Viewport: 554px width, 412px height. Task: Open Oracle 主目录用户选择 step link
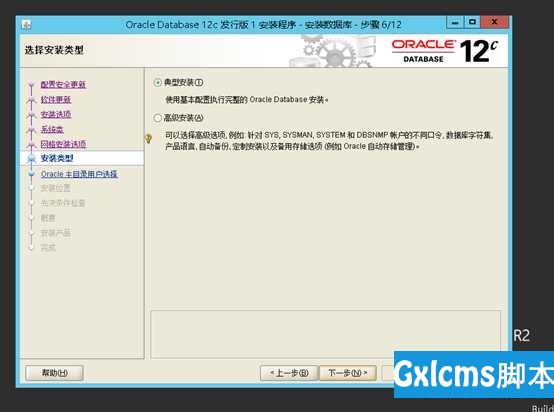79,174
